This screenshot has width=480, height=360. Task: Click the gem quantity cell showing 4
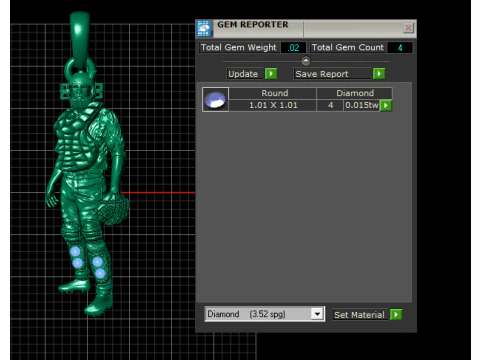[x=330, y=105]
